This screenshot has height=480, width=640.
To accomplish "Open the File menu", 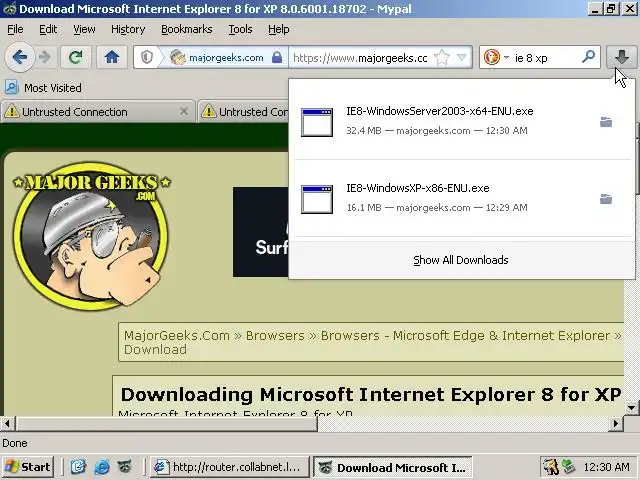I will coord(15,29).
